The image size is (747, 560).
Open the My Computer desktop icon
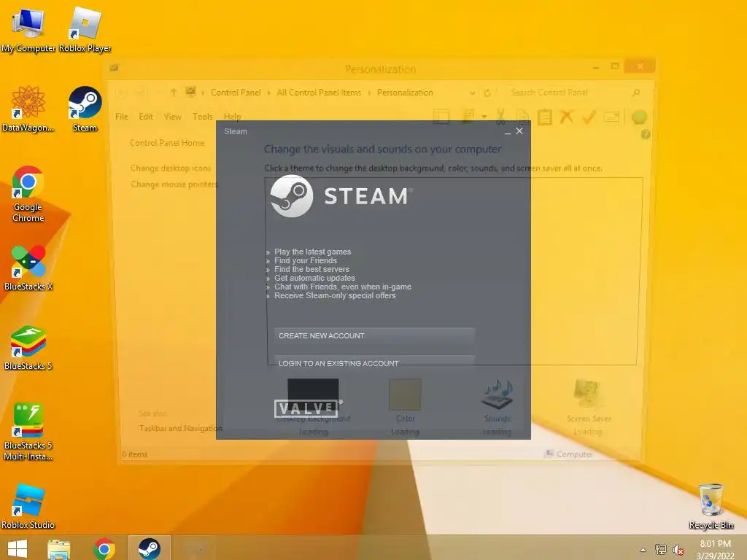coord(28,29)
